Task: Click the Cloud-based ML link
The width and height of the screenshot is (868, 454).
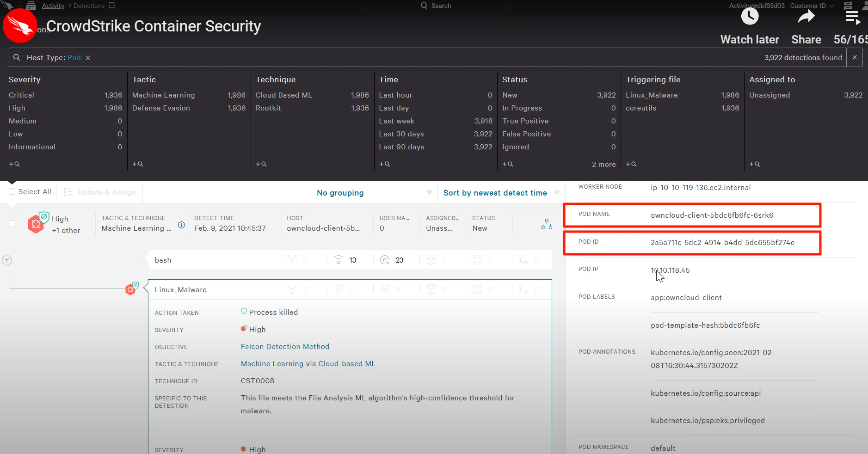Action: 347,364
